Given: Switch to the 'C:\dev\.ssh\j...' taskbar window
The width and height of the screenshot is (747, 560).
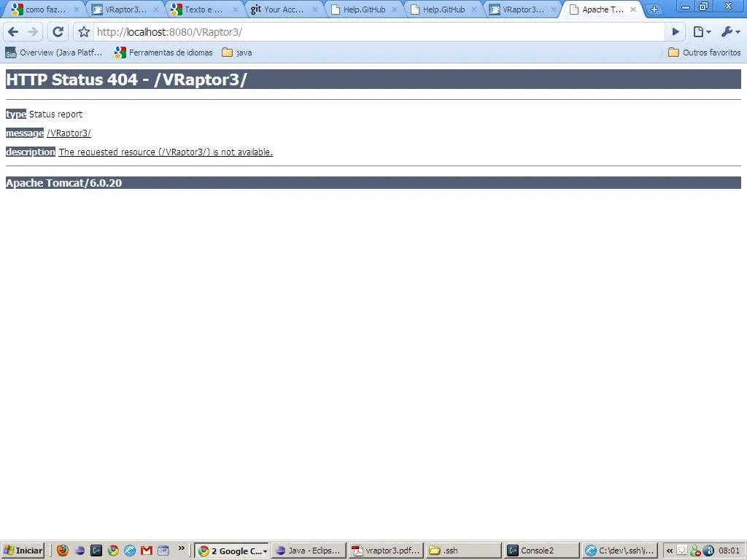Looking at the screenshot, I should [619, 551].
